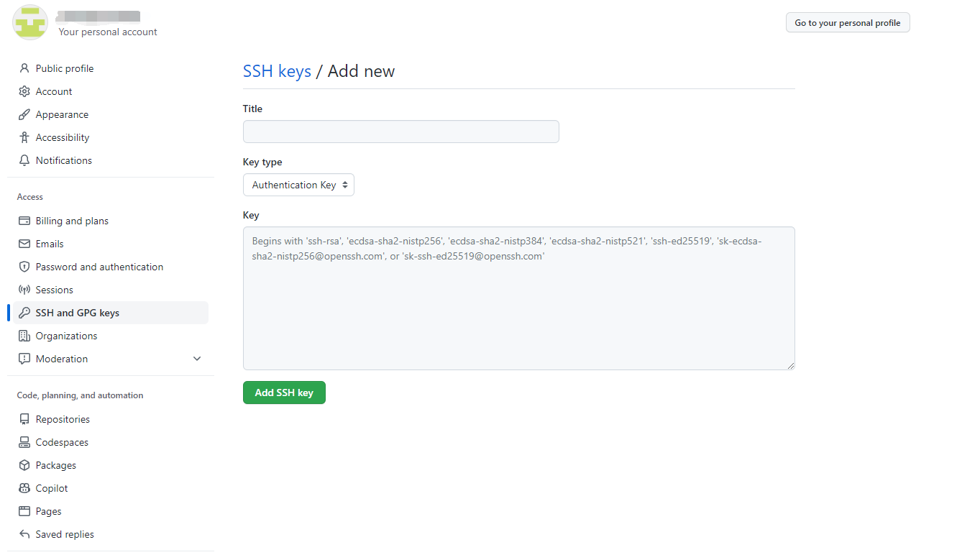Screen dimensions: 980x560
Task: Click the person icon beside Public profile
Action: click(x=24, y=68)
